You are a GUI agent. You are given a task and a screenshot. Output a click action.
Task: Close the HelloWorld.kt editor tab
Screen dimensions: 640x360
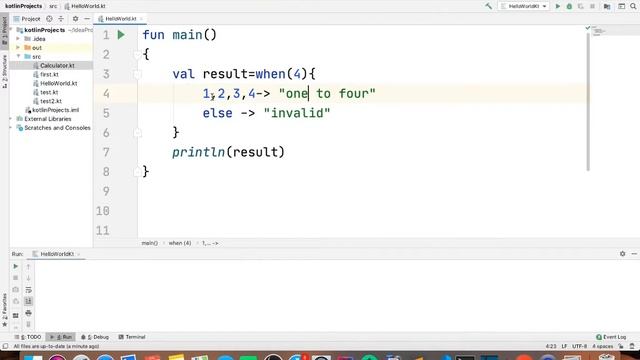click(141, 19)
